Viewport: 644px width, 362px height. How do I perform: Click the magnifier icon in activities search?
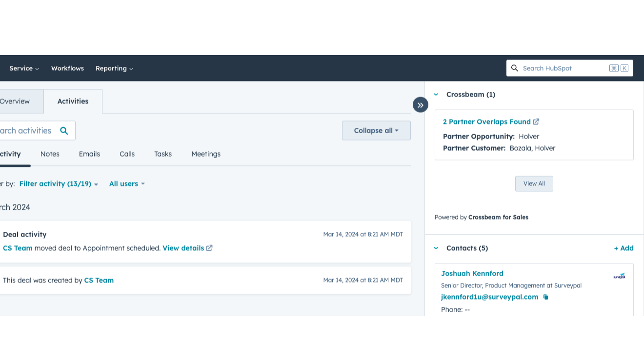[64, 131]
